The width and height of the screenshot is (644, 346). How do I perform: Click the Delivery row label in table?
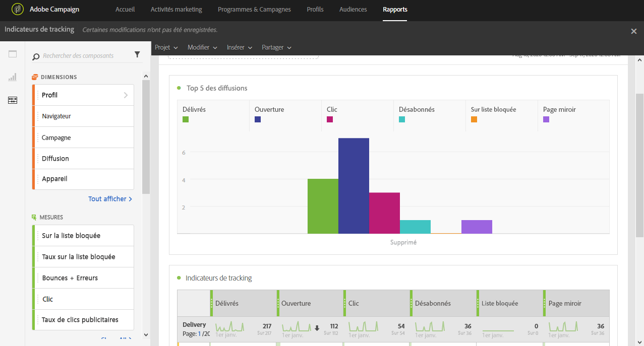[x=194, y=325]
